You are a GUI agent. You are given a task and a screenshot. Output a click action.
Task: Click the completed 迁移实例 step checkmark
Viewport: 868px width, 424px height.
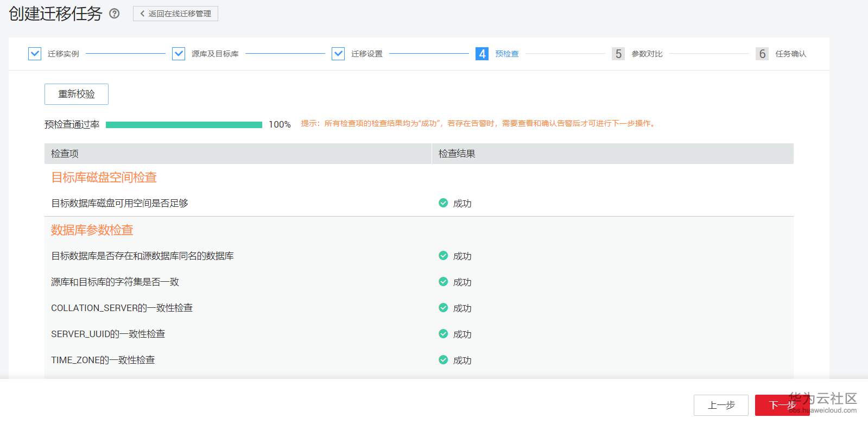tap(35, 54)
